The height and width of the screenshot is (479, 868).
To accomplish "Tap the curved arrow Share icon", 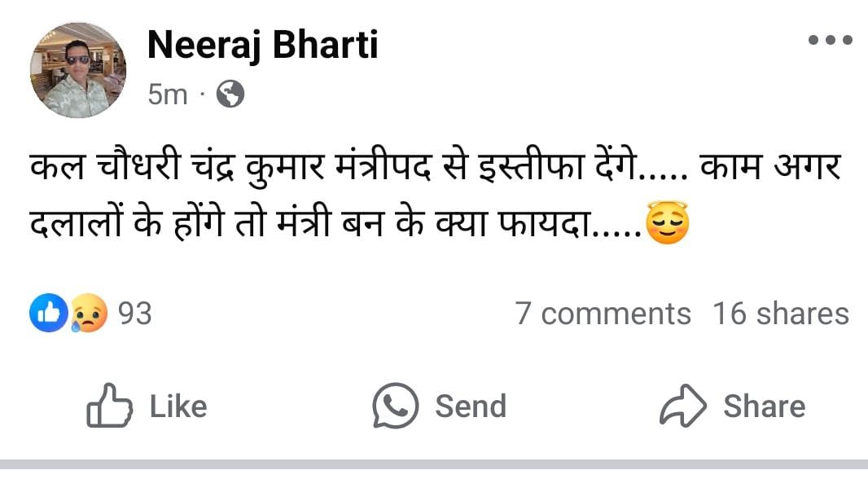I will coord(682,406).
